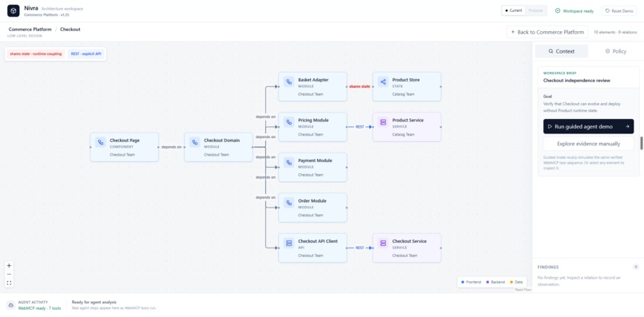Click the Basket Adapter node title
The image size is (644, 317).
[x=313, y=80]
